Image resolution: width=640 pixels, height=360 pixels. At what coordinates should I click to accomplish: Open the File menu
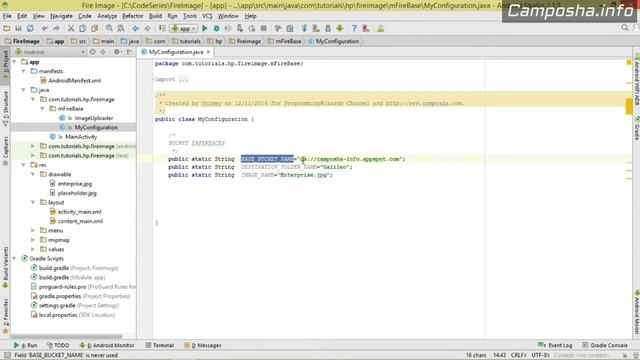pyautogui.click(x=7, y=16)
